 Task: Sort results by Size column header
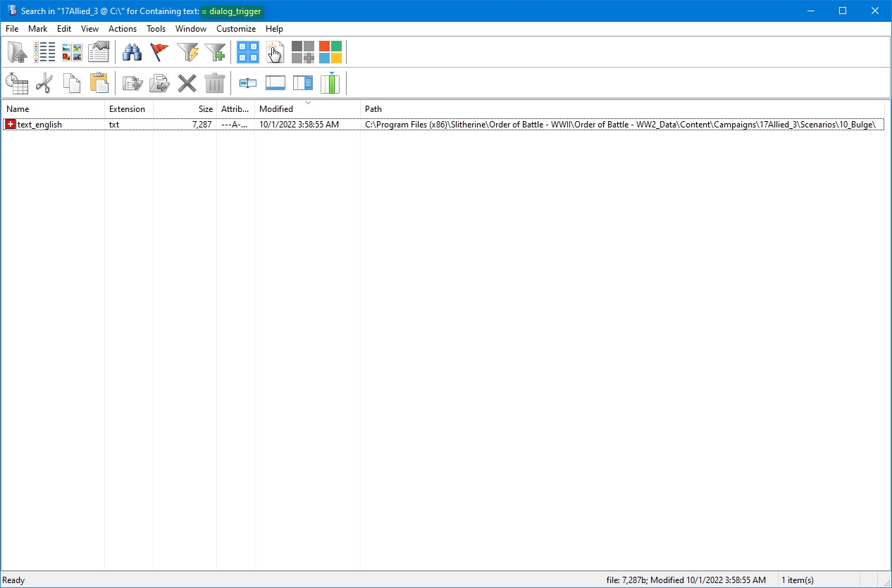click(205, 109)
